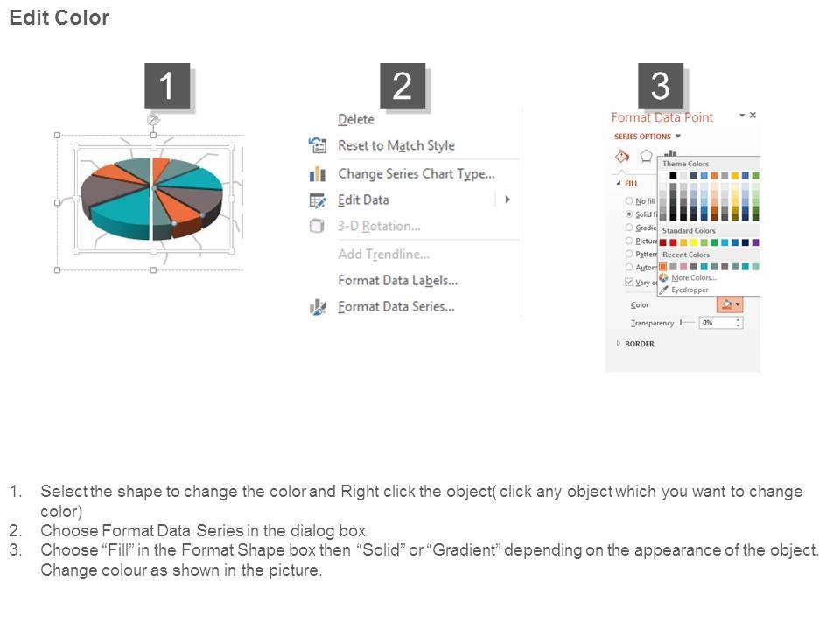Pick the Eyedropper tool
Viewport: 840px width, 630px height.
(x=663, y=290)
